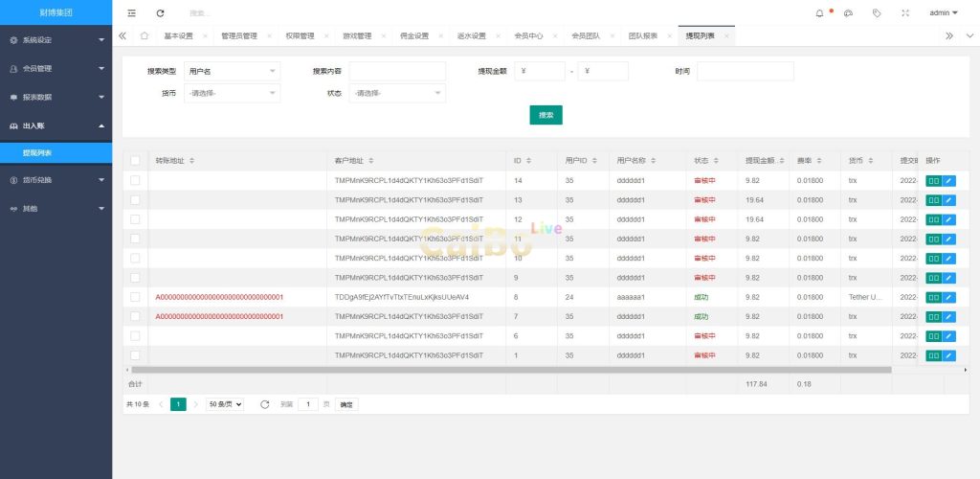The image size is (980, 479).
Task: Check the select-all checkbox in table header
Action: pos(135,160)
